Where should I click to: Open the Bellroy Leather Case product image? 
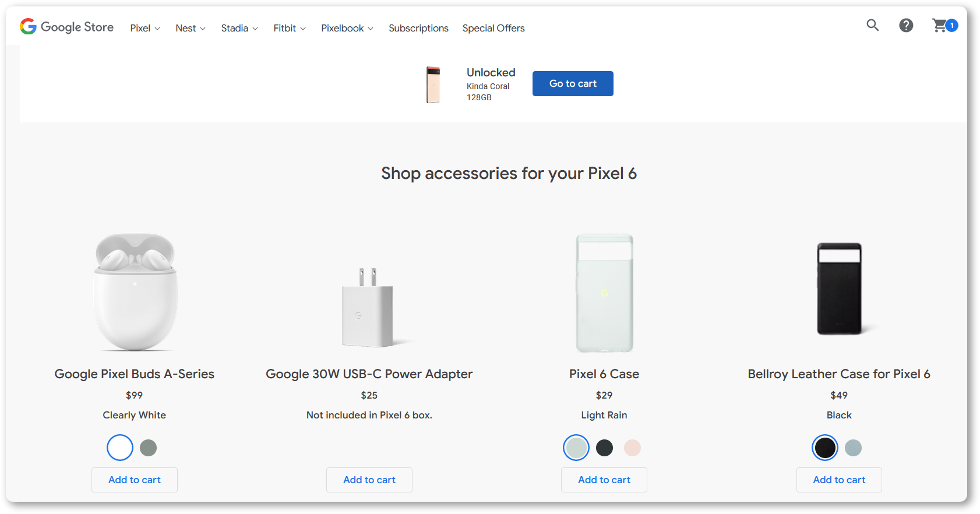(840, 289)
